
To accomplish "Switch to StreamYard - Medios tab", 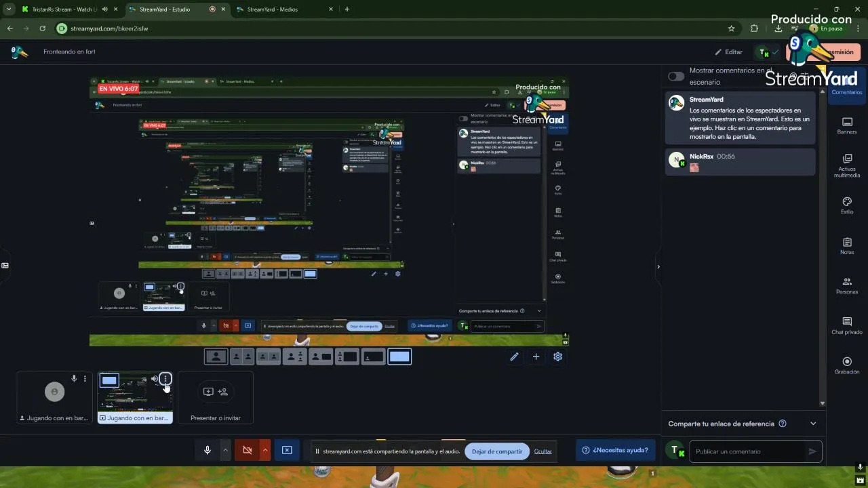I will [x=284, y=9].
